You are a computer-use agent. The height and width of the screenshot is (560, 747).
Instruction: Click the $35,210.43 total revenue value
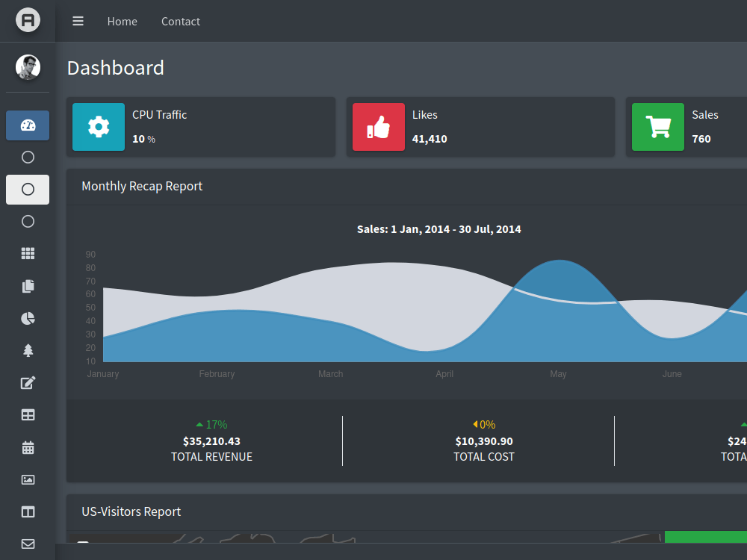[211, 441]
